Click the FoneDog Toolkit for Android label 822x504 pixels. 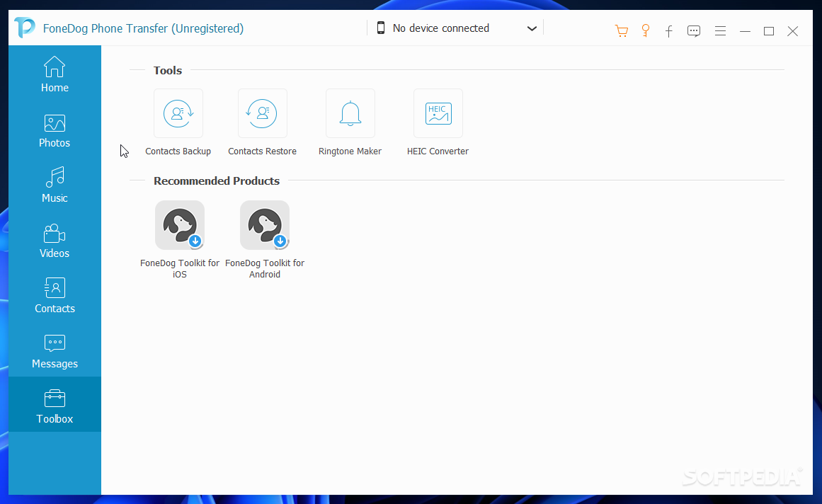[265, 268]
